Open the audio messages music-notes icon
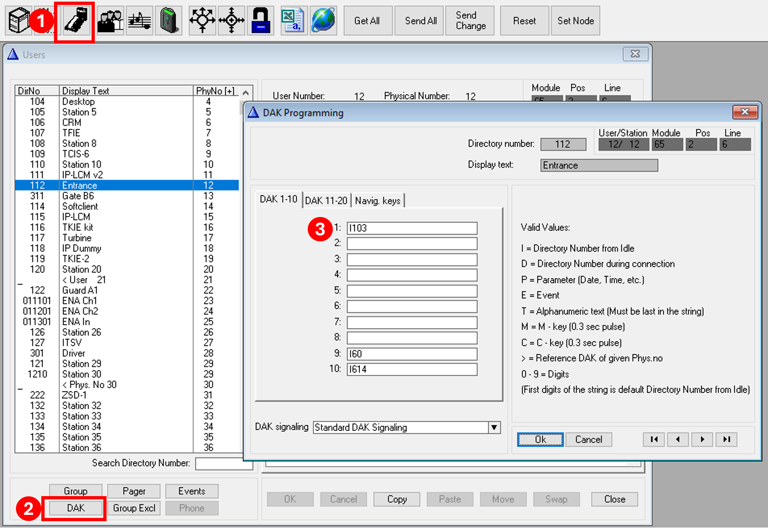This screenshot has width=768, height=532. [x=139, y=21]
